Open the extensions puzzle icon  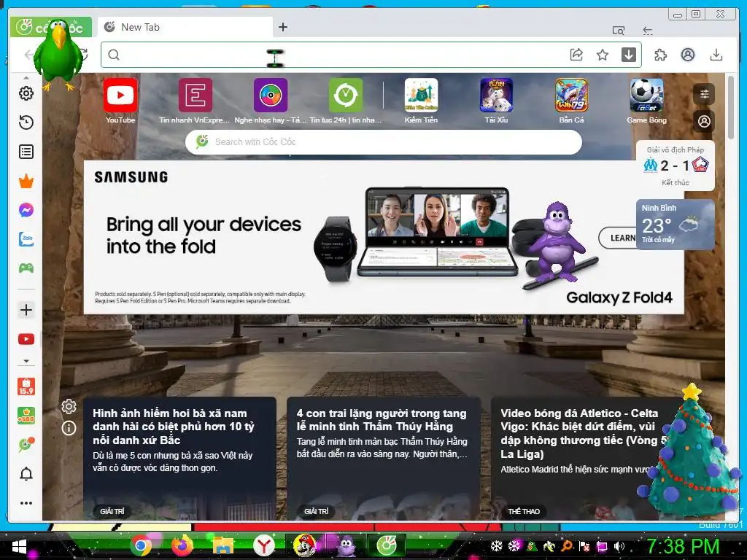point(661,55)
